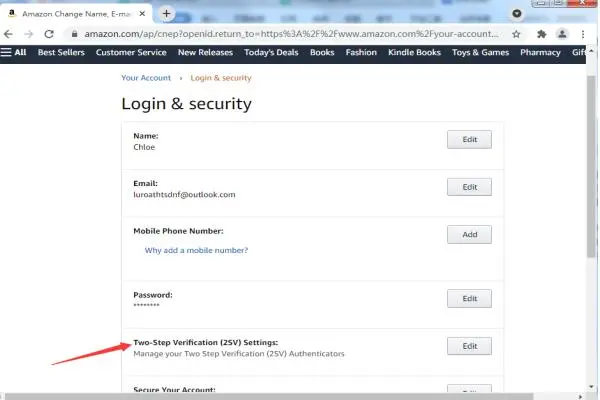Click the vertical page scrollbar
600x400 pixels.
tap(591, 167)
